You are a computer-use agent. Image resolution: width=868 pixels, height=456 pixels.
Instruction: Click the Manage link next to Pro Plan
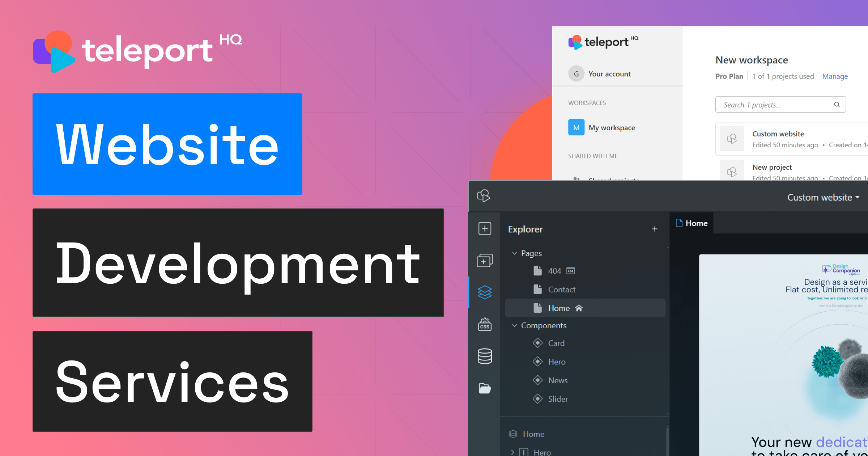pyautogui.click(x=835, y=76)
